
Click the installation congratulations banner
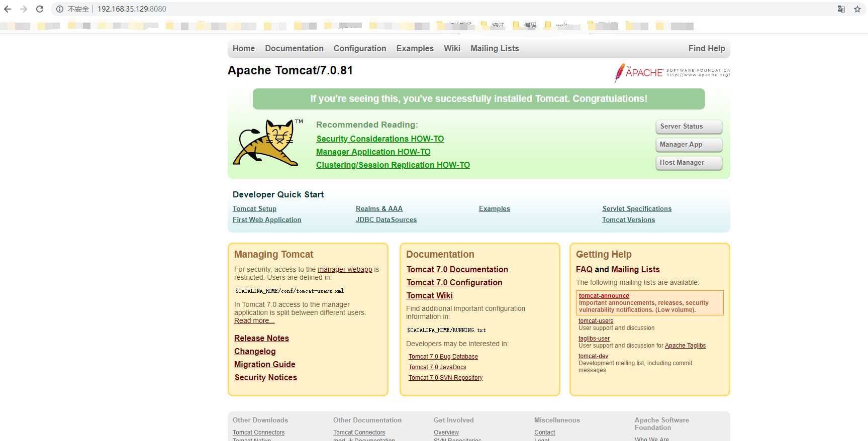(478, 99)
